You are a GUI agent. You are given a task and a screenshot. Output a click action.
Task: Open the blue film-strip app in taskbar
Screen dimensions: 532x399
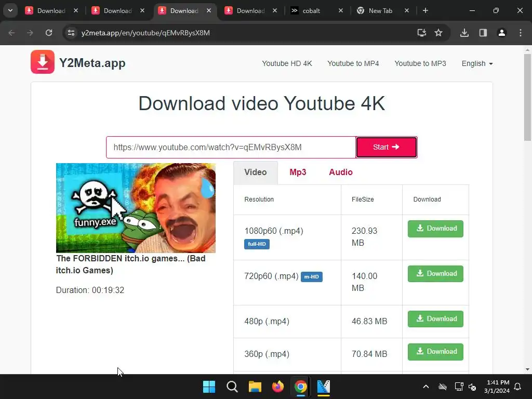(x=323, y=387)
